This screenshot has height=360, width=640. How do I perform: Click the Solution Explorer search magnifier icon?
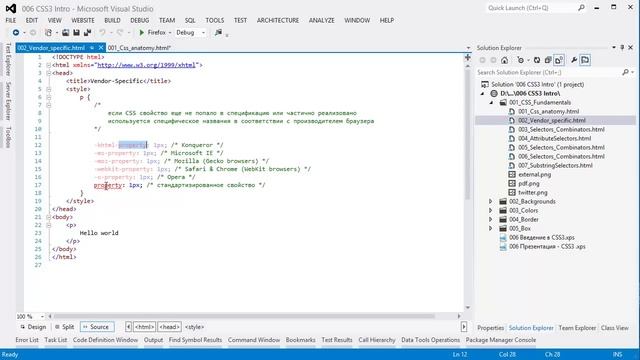625,72
